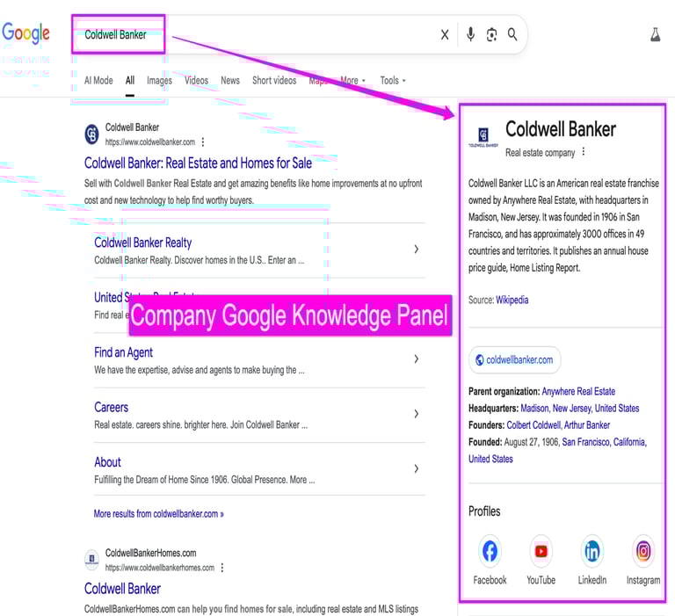The image size is (675, 616).
Task: Expand the Careers chevron
Action: pos(417,414)
